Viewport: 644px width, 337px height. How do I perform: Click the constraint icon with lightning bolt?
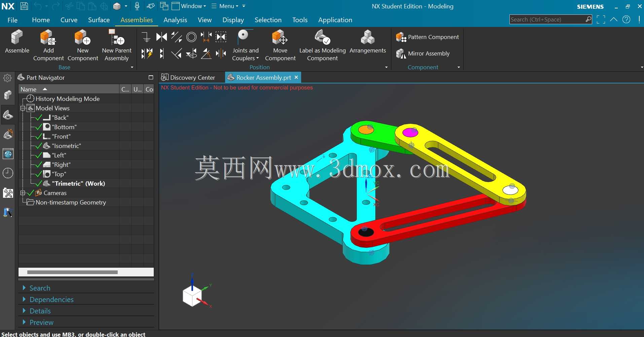click(x=147, y=53)
